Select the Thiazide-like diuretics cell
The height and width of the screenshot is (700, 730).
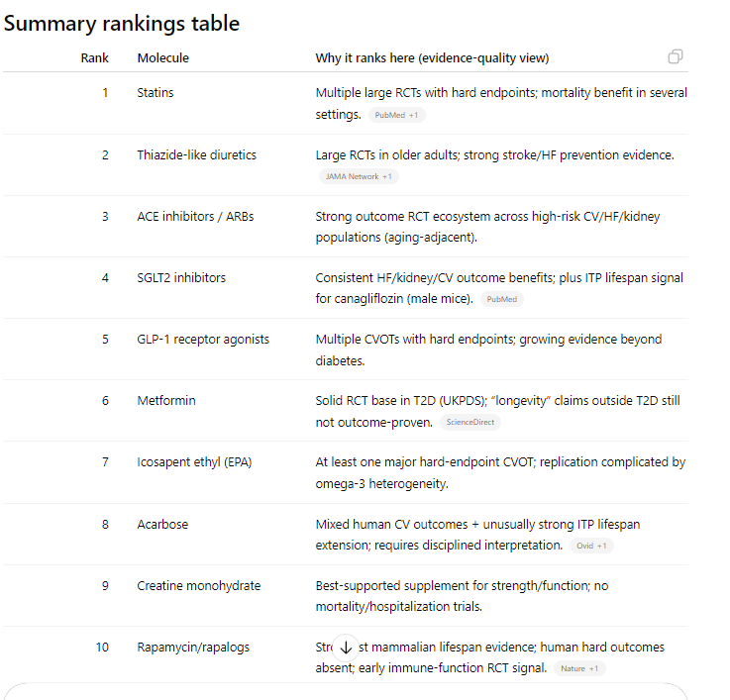tap(196, 154)
